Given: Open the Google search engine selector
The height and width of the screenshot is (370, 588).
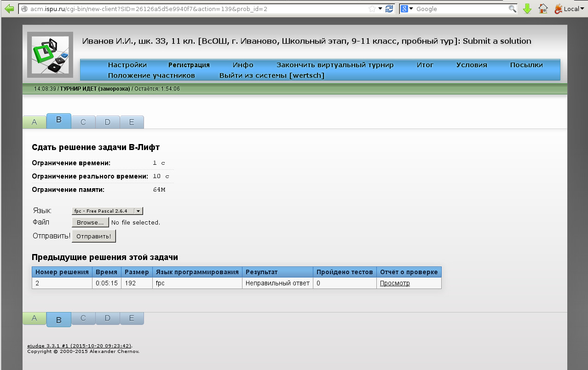Looking at the screenshot, I should point(406,9).
